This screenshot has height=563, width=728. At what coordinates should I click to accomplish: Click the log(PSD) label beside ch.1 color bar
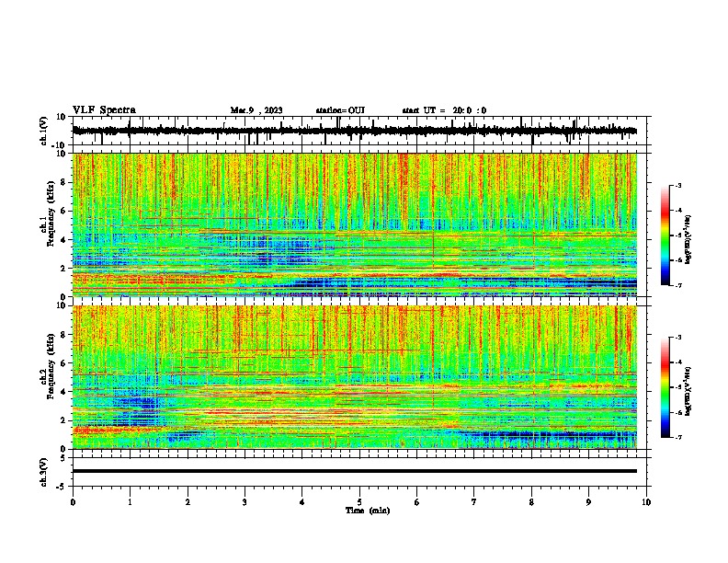coord(688,240)
